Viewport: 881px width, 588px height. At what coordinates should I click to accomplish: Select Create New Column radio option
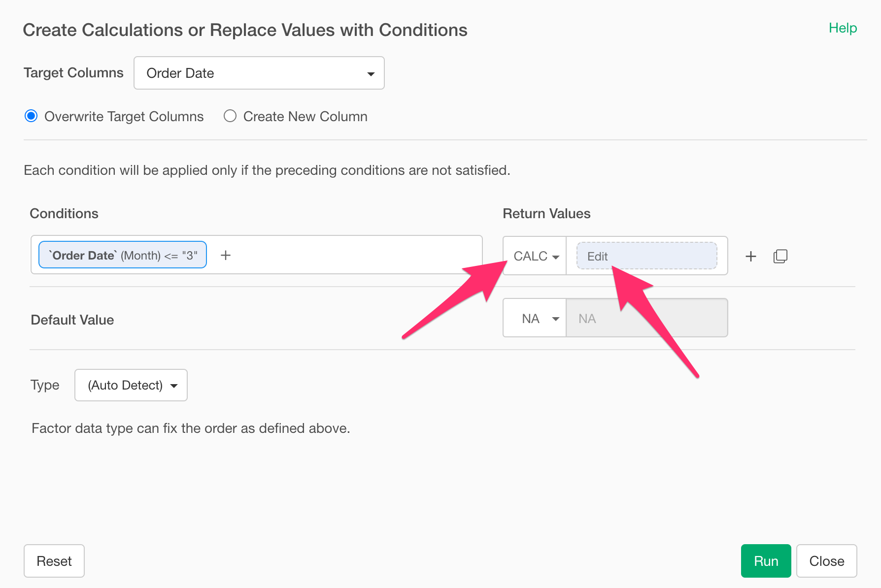point(230,116)
